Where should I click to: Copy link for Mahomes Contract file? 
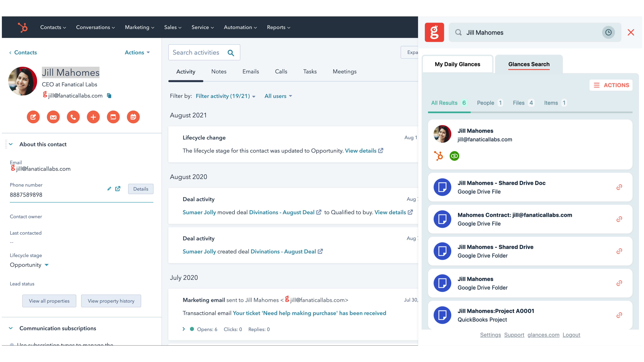pos(619,219)
